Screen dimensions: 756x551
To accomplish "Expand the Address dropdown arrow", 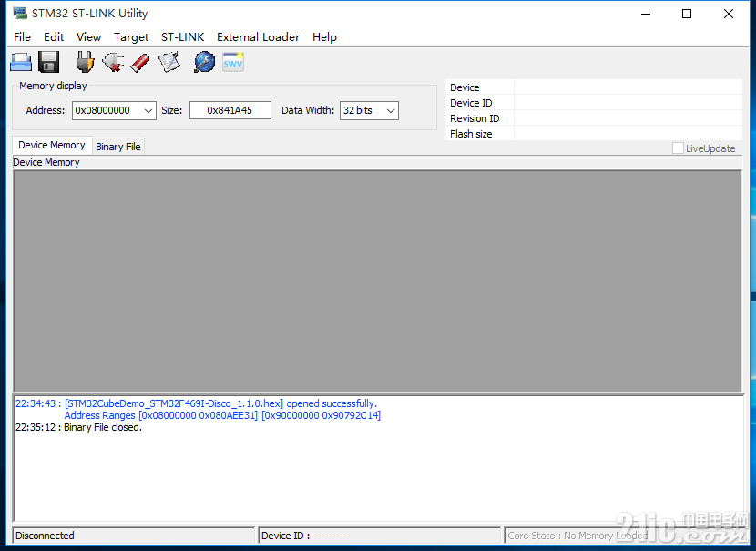I will pyautogui.click(x=148, y=111).
